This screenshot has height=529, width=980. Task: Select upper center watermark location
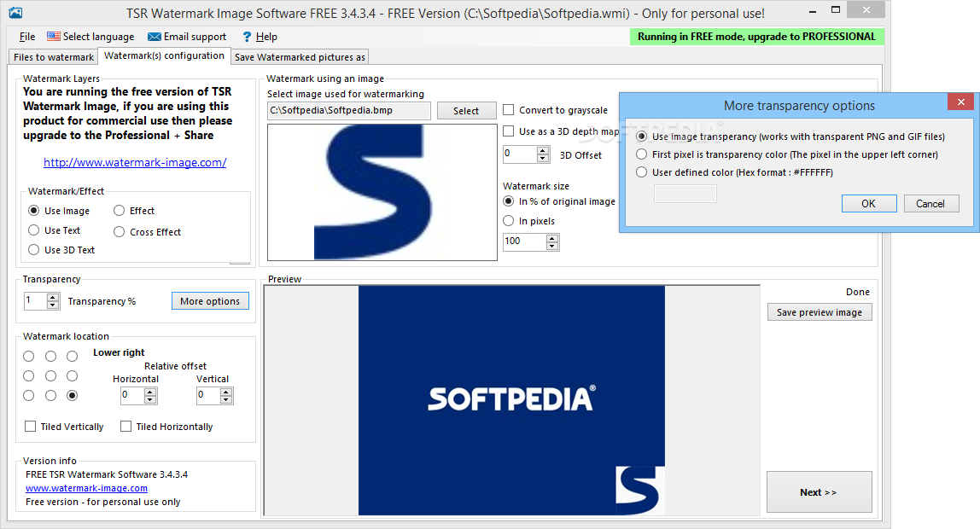coord(50,356)
